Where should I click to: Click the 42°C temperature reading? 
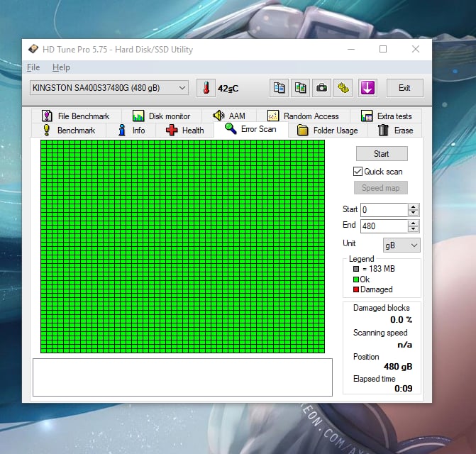tap(228, 89)
